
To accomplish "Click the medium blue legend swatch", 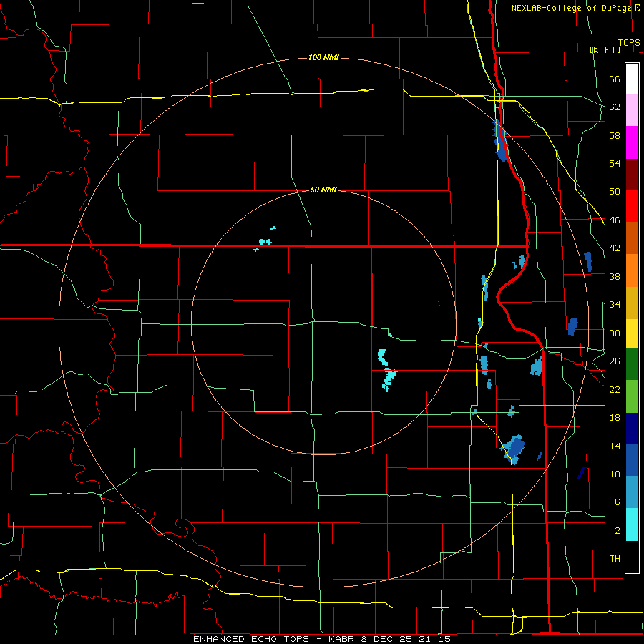I will click(x=632, y=460).
